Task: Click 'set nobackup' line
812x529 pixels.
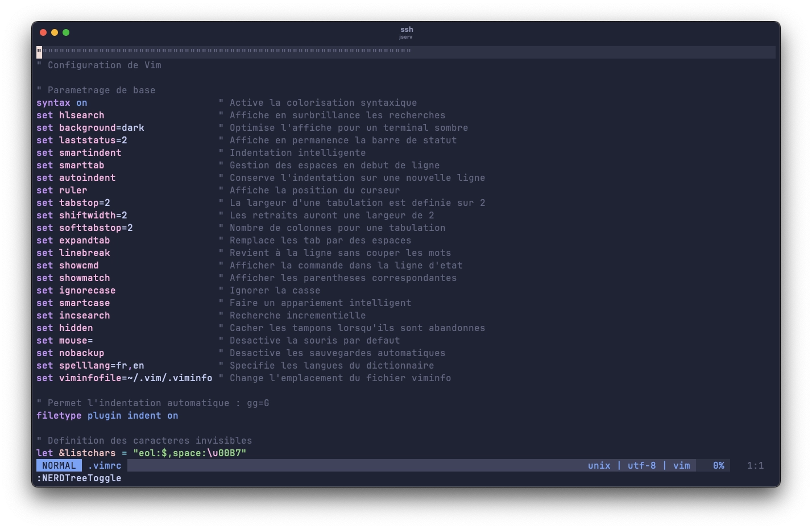Action: click(x=71, y=353)
